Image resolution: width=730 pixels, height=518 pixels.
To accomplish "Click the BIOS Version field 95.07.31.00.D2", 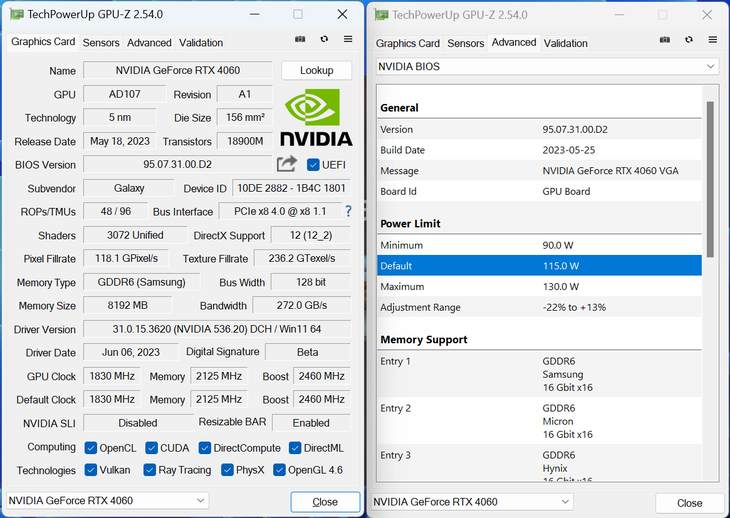I will click(178, 164).
